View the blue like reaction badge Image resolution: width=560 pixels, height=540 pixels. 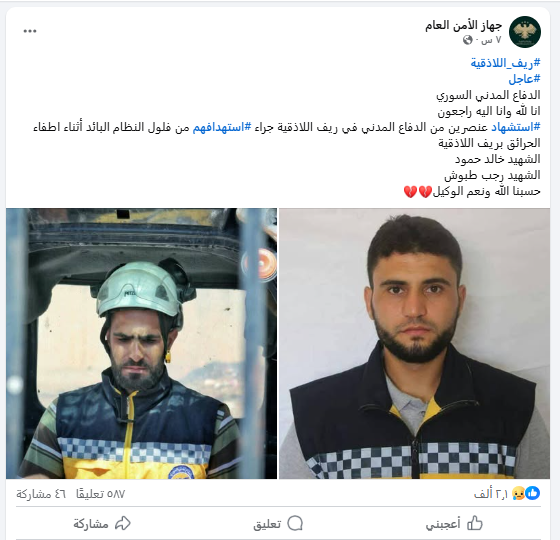[533, 493]
